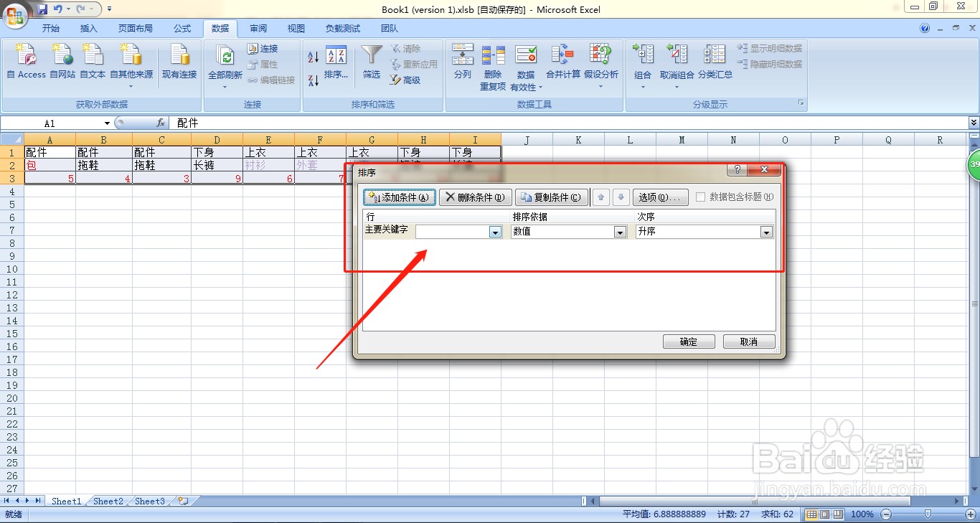Switch to Normal view in status bar
Image resolution: width=980 pixels, height=523 pixels.
point(811,514)
